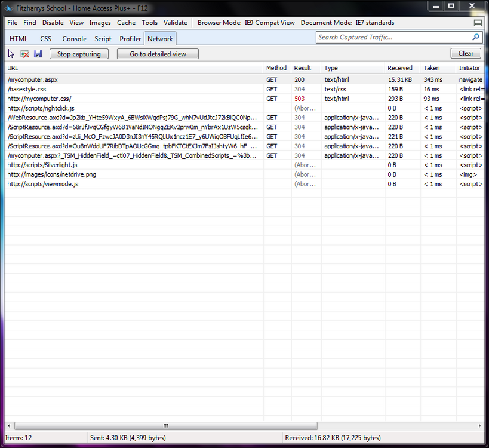Screen dimensions: 489x448
Task: Open the Images menu
Action: (x=100, y=23)
